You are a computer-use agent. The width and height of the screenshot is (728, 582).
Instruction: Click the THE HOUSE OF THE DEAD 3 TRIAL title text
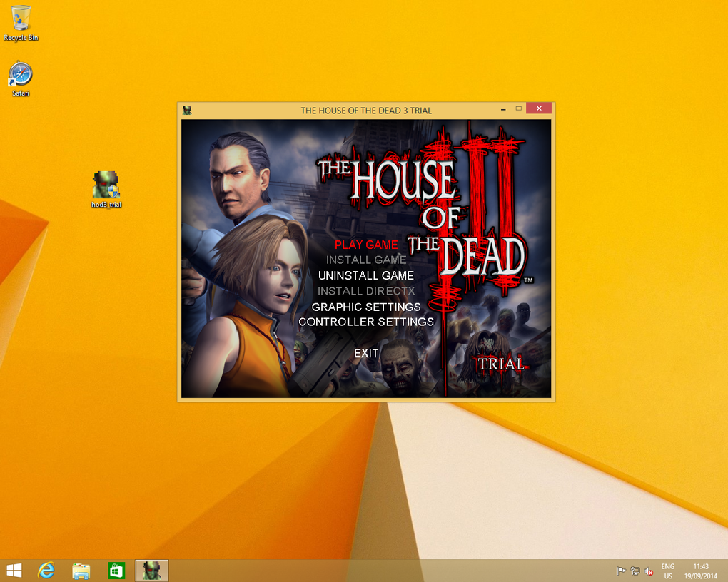366,111
